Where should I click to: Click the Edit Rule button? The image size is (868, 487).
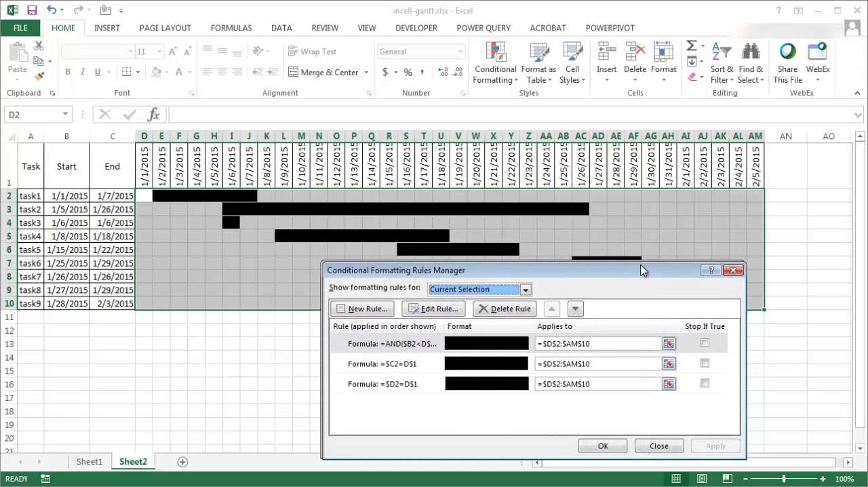pos(433,309)
